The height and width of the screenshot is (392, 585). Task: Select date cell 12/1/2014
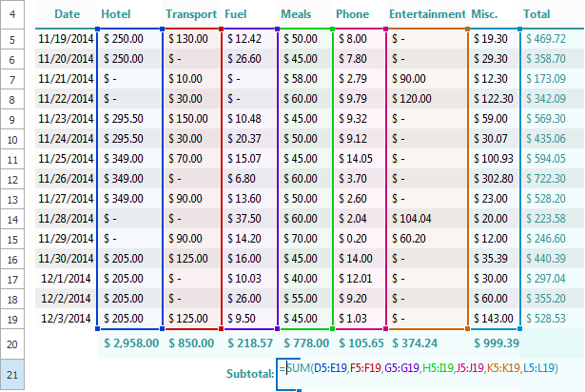(x=66, y=279)
